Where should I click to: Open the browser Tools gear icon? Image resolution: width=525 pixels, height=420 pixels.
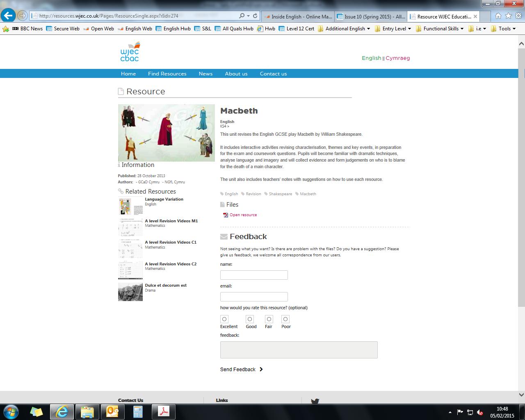point(518,16)
